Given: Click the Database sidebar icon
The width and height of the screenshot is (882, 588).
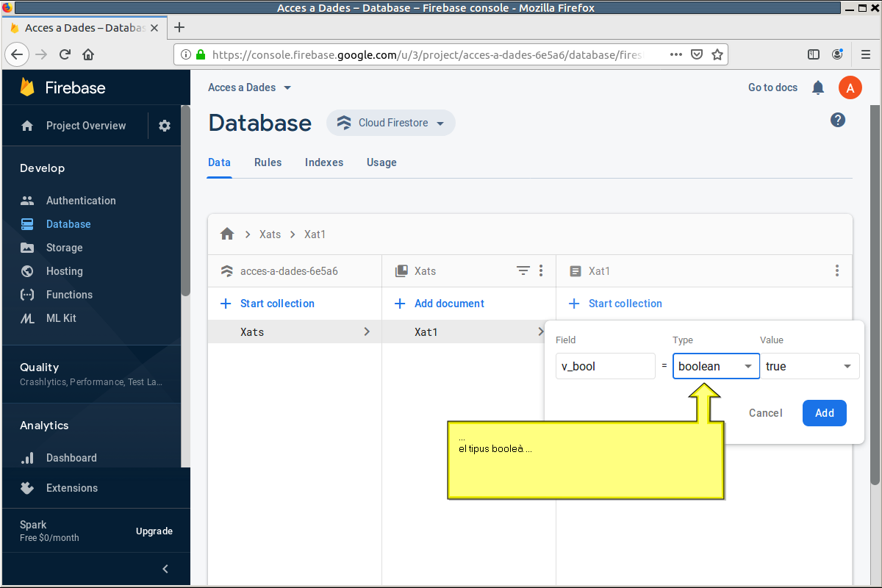Looking at the screenshot, I should click(27, 224).
